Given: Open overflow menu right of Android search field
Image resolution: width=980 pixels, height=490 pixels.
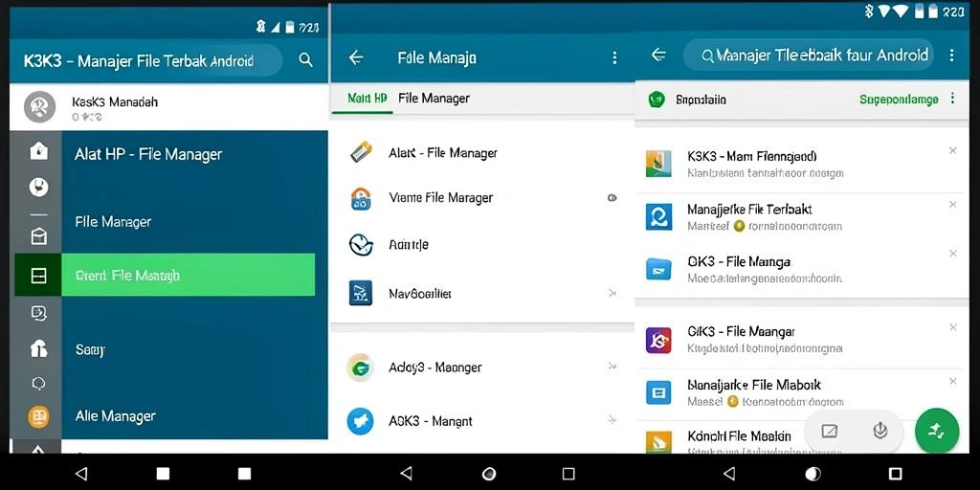Looking at the screenshot, I should tap(952, 55).
